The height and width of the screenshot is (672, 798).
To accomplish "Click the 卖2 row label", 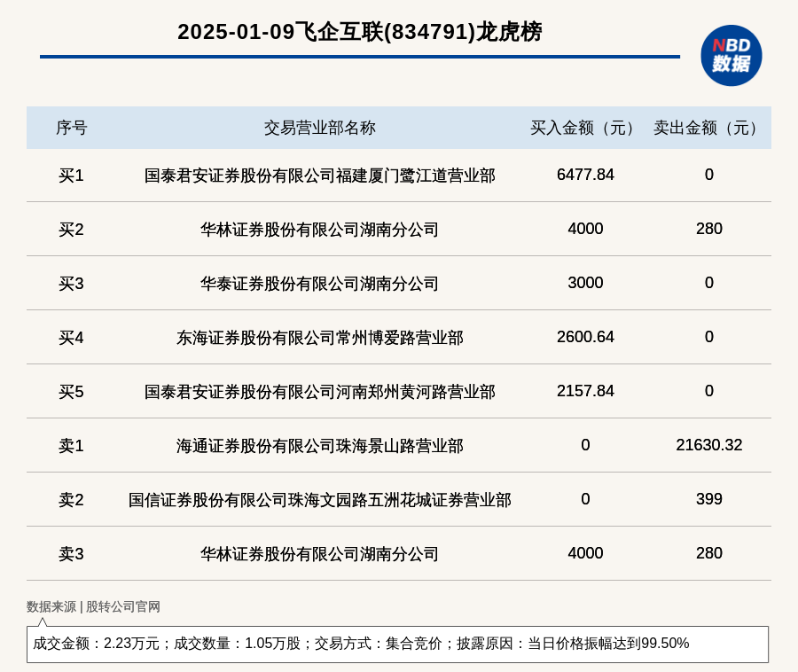I will pos(71,499).
